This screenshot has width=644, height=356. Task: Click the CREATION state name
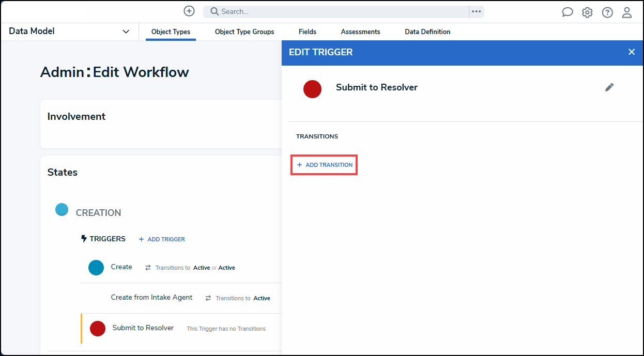click(98, 213)
